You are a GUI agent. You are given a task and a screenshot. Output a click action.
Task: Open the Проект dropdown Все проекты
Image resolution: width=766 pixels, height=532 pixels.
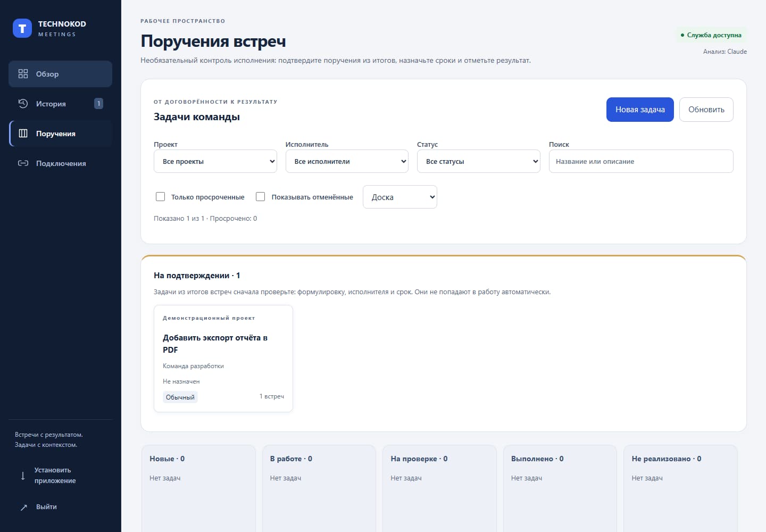[215, 161]
